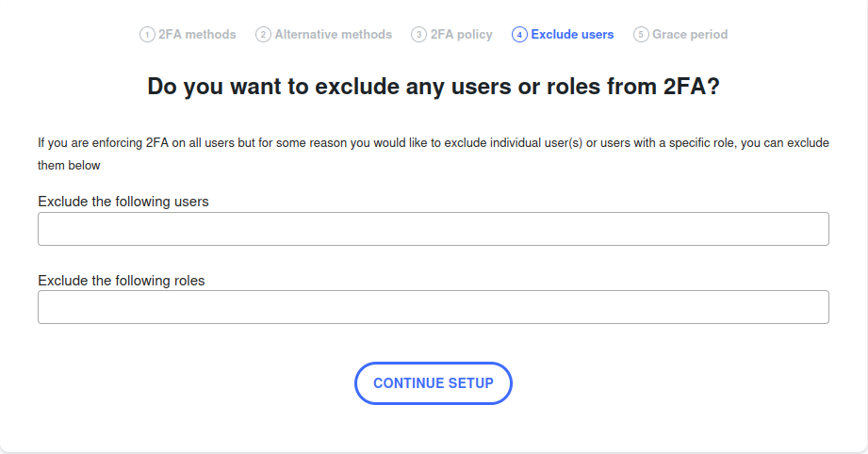The image size is (868, 454).
Task: Click the 'Exclude the following users' label
Action: click(x=123, y=202)
